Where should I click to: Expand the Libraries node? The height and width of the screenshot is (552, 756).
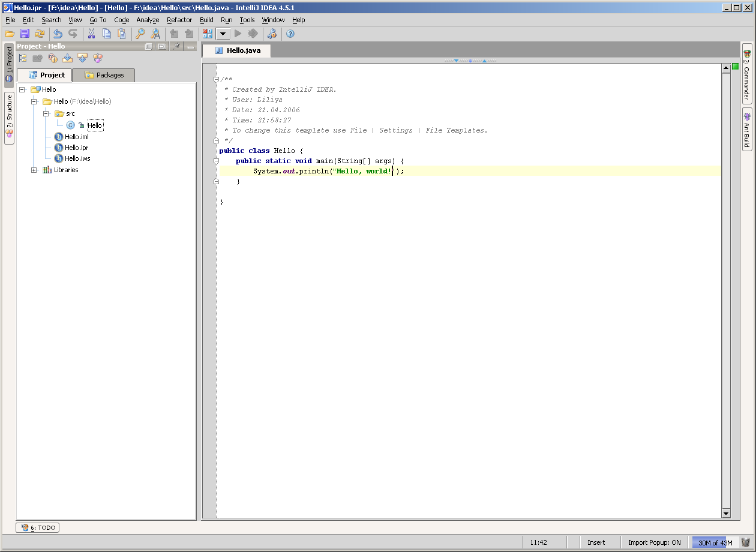click(x=34, y=170)
